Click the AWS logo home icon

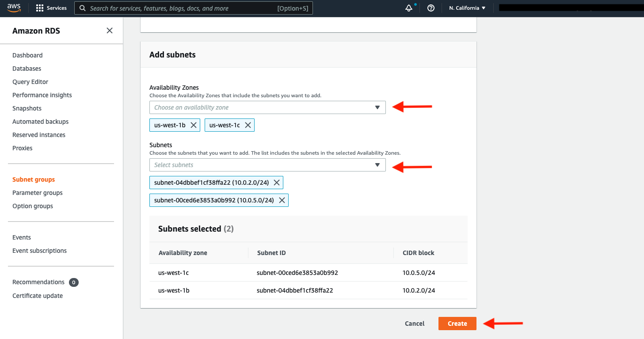coord(14,8)
